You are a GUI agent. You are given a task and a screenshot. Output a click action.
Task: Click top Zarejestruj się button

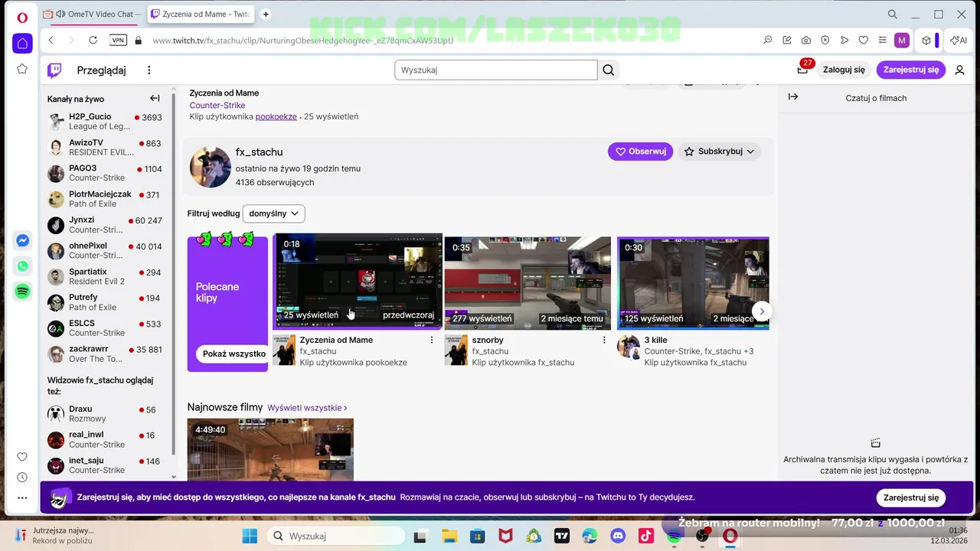911,70
